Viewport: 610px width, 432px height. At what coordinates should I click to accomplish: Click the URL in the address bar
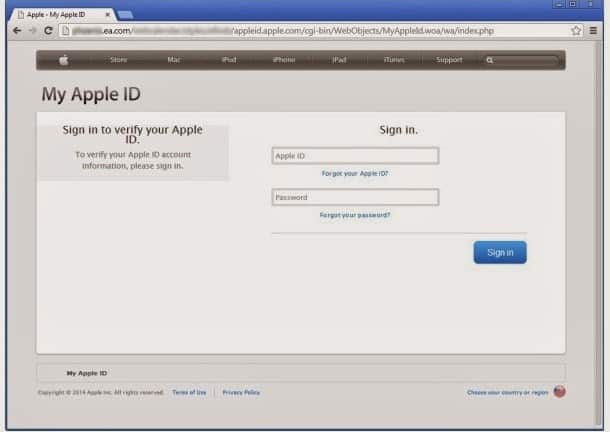pos(283,30)
